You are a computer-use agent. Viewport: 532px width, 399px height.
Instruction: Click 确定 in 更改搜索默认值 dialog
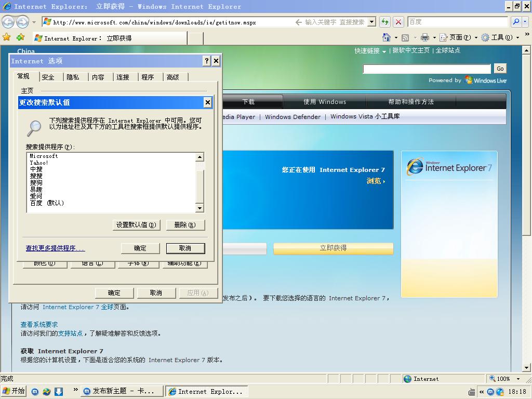pyautogui.click(x=140, y=248)
